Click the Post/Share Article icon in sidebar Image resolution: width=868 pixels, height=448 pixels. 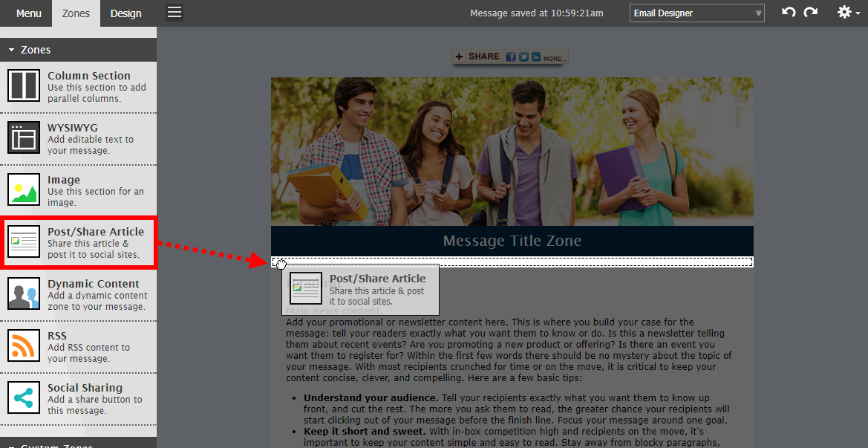24,241
